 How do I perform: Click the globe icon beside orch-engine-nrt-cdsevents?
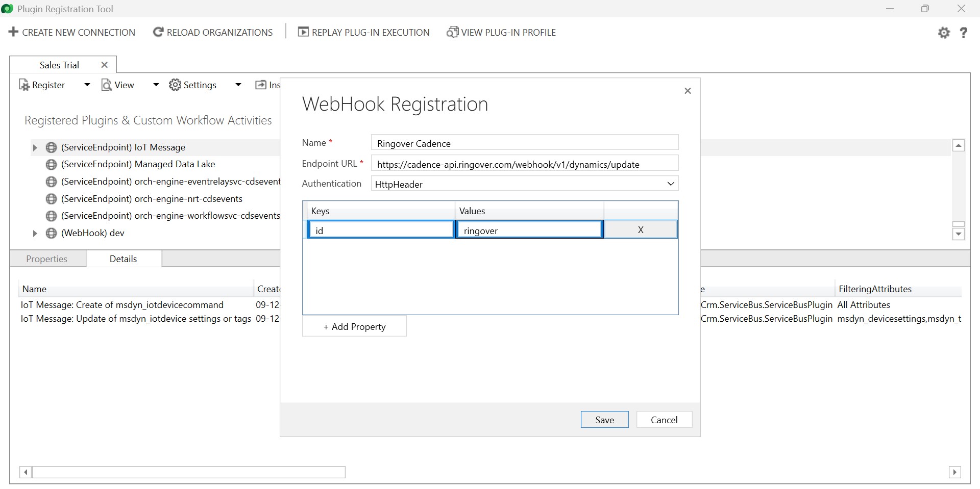pos(51,198)
